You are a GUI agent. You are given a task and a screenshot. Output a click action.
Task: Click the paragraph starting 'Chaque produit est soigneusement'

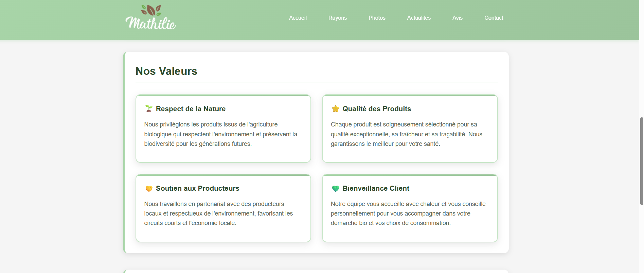pos(407,134)
